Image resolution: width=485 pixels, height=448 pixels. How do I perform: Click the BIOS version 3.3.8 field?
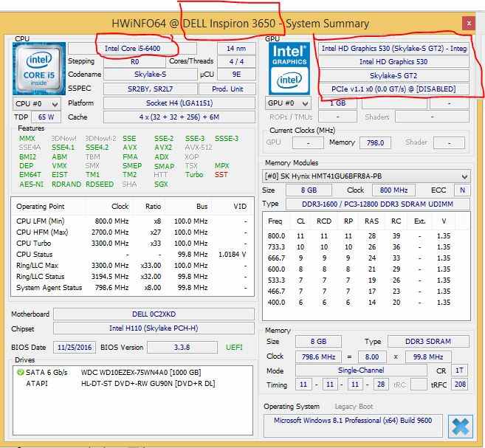coord(182,347)
